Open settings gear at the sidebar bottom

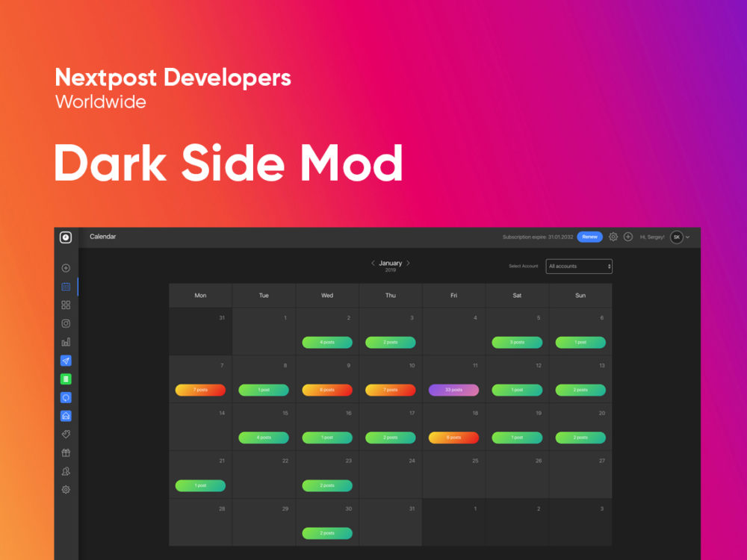coord(66,490)
